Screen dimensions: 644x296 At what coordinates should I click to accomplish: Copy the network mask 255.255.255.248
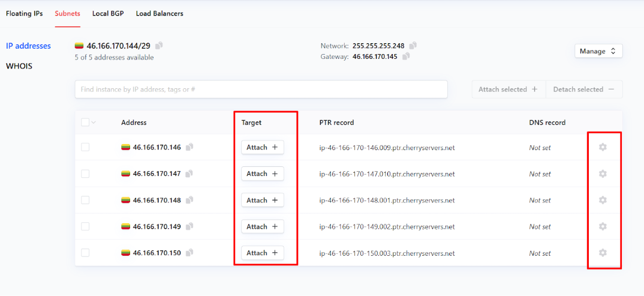(x=413, y=46)
